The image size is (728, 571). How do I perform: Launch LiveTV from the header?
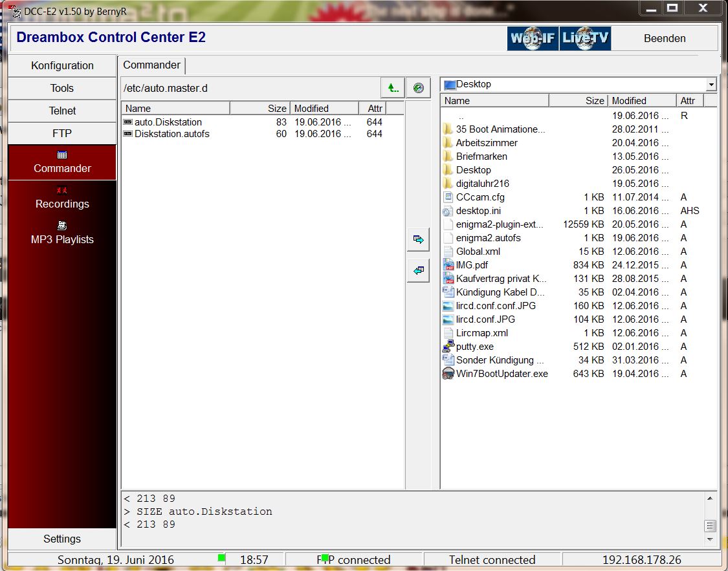point(585,38)
